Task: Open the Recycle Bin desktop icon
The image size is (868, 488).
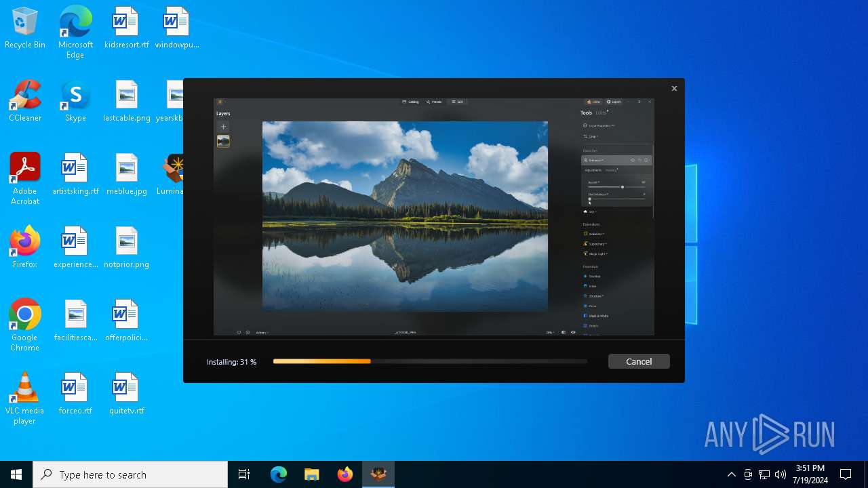Action: 25,28
